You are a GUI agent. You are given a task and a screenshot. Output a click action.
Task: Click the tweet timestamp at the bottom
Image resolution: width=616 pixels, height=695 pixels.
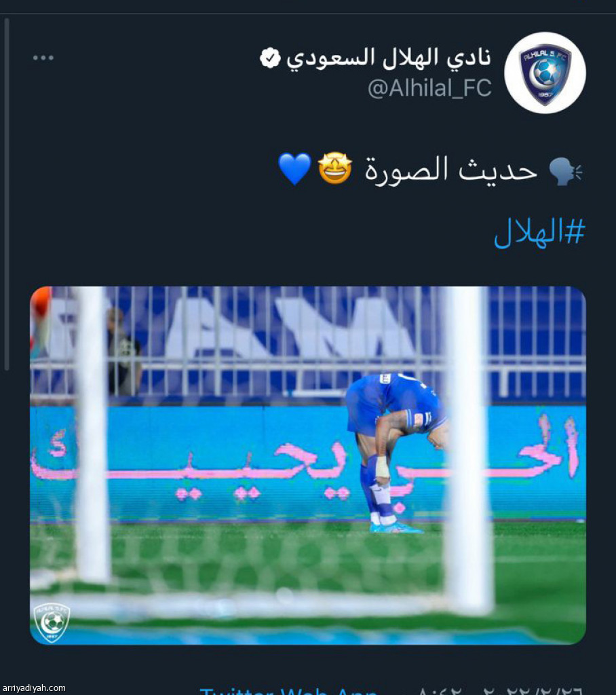coord(499,691)
